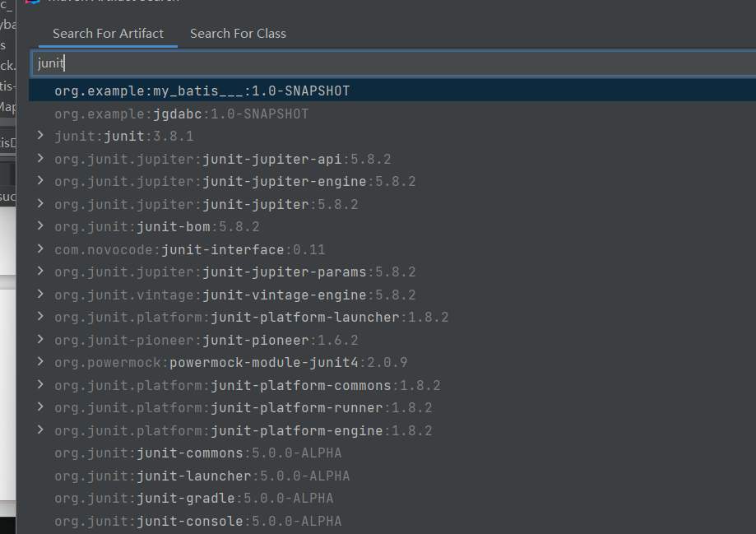Select org.junit:junit-console:5.0.0-ALPHA artifact
This screenshot has width=756, height=534.
(x=197, y=522)
